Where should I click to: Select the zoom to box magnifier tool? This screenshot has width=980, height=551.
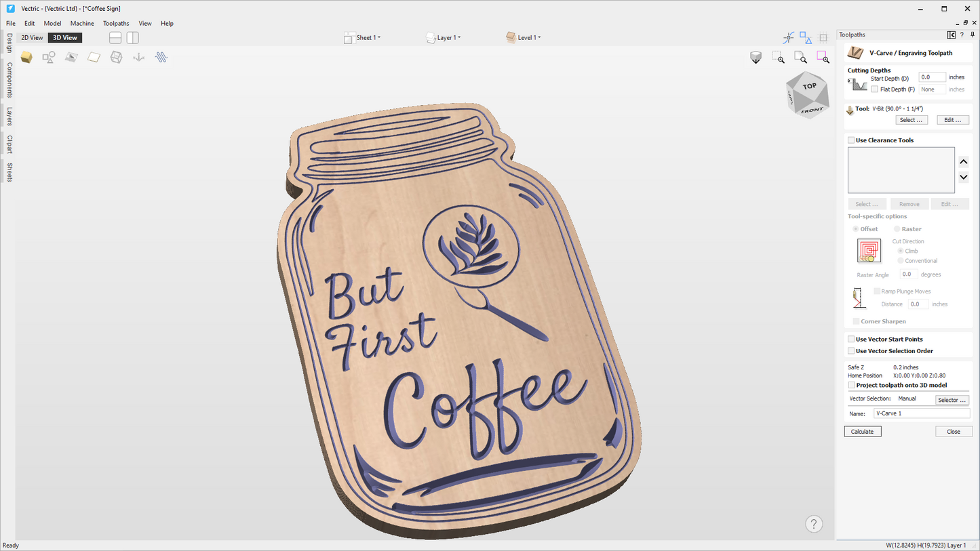pos(778,57)
